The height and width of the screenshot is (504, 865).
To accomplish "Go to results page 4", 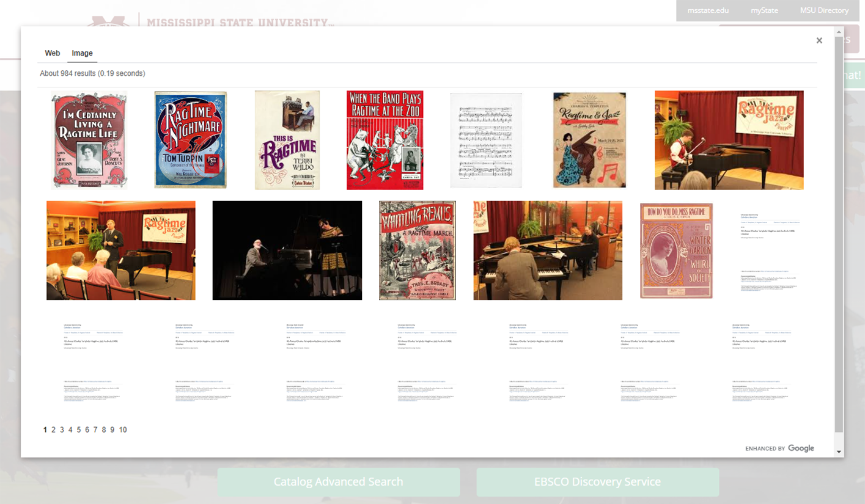I will point(70,430).
